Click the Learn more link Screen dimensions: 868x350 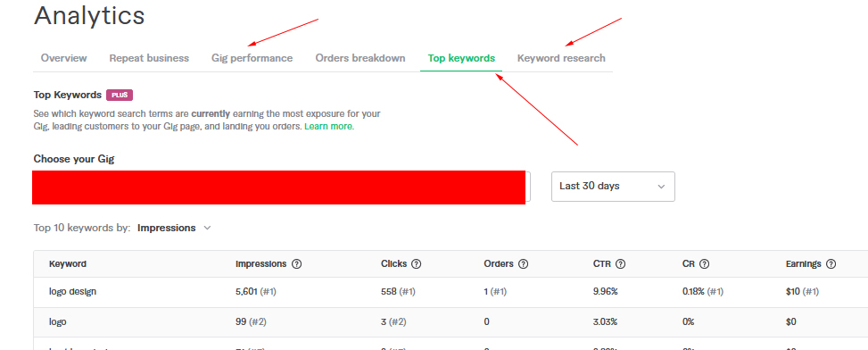point(329,126)
